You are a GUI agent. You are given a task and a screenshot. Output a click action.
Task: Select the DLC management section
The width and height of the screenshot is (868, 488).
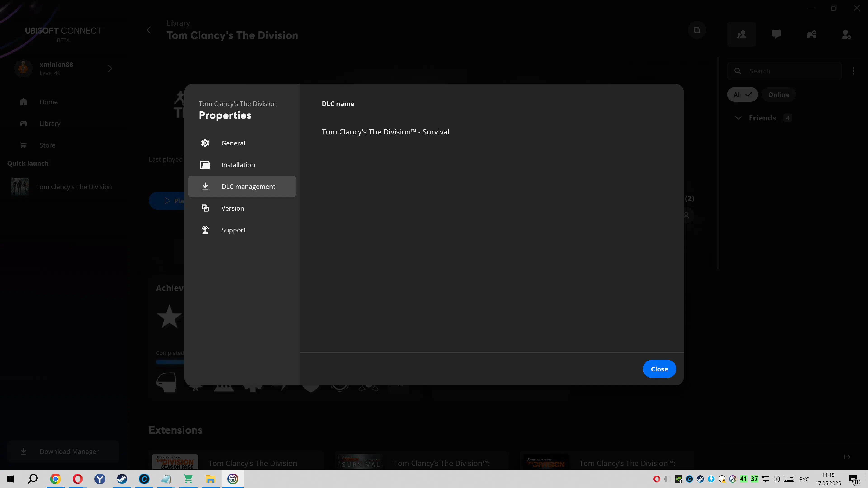coord(242,186)
